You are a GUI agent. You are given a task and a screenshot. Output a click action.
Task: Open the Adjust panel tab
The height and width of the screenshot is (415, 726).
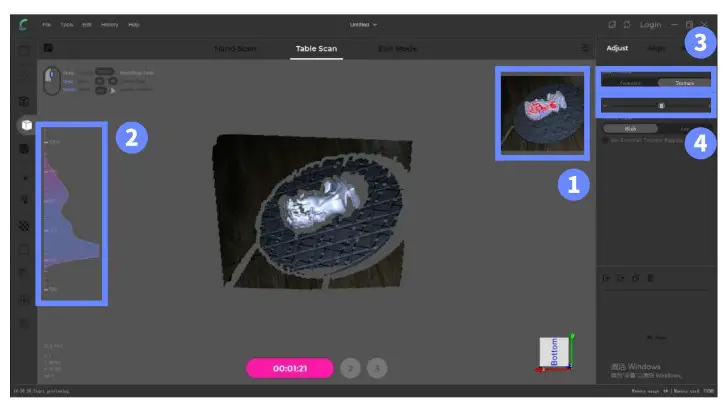pos(617,48)
